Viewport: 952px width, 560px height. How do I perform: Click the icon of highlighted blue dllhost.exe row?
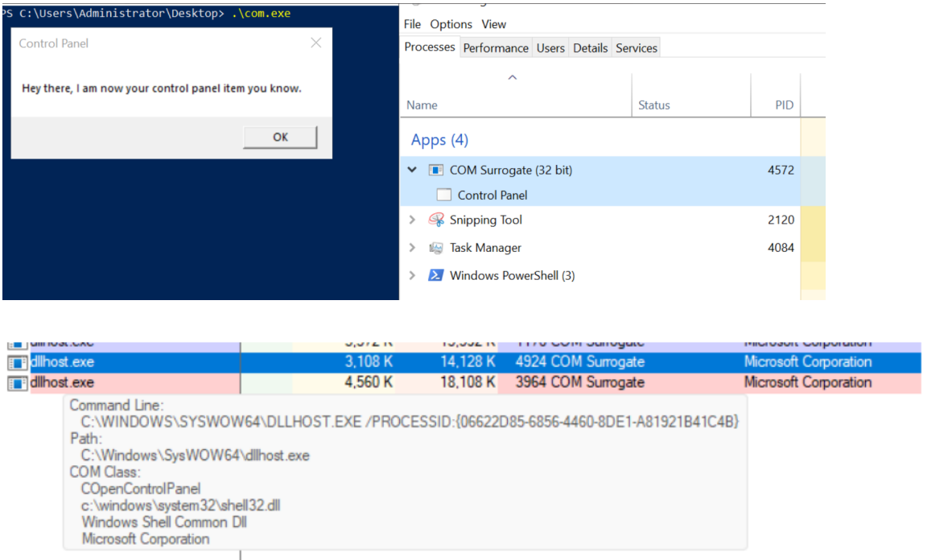pos(18,363)
